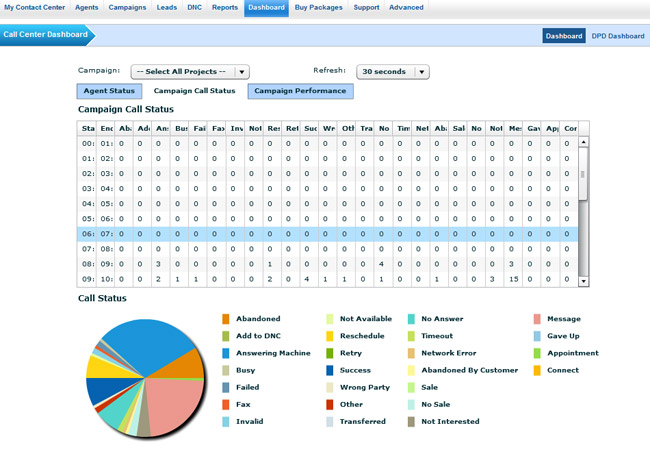This screenshot has height=454, width=650.
Task: Select the Campaign Call Status tab
Action: (194, 91)
